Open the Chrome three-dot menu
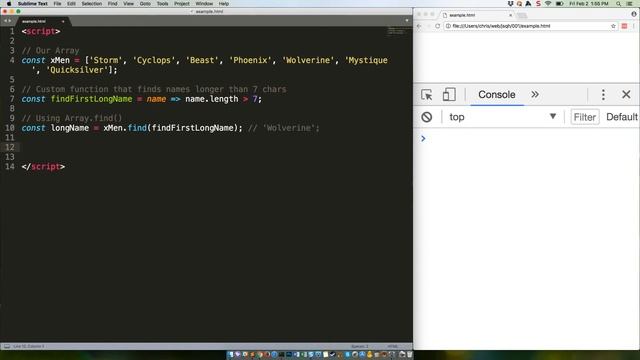640x360 pixels. pyautogui.click(x=634, y=26)
